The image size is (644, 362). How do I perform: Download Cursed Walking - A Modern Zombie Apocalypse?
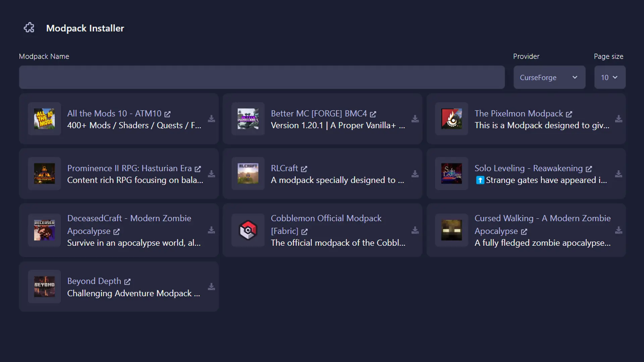(x=618, y=230)
